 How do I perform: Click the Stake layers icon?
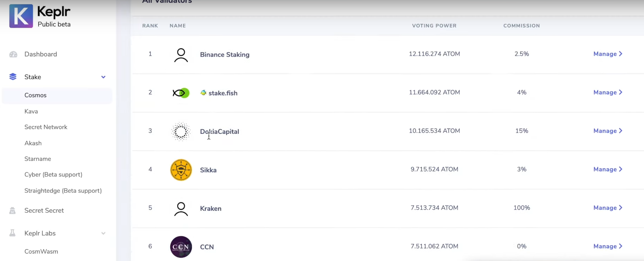pyautogui.click(x=13, y=77)
